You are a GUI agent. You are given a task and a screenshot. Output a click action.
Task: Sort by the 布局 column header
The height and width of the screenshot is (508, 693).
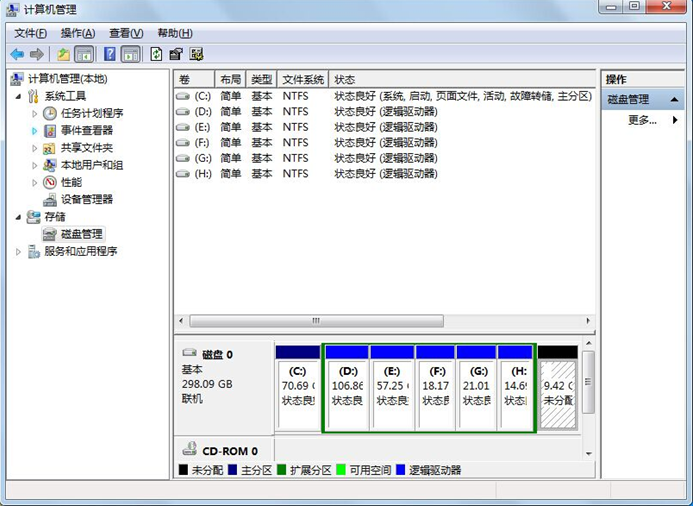230,80
